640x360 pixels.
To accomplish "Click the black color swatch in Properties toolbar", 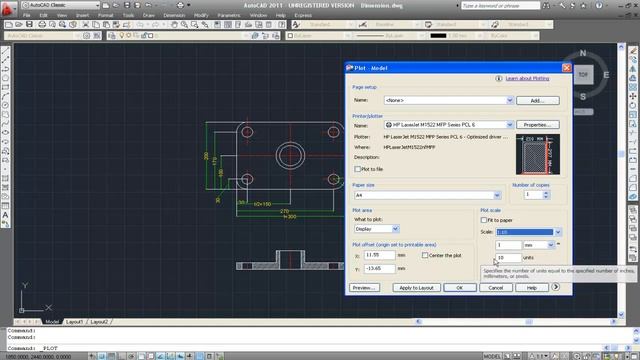I will coord(438,36).
